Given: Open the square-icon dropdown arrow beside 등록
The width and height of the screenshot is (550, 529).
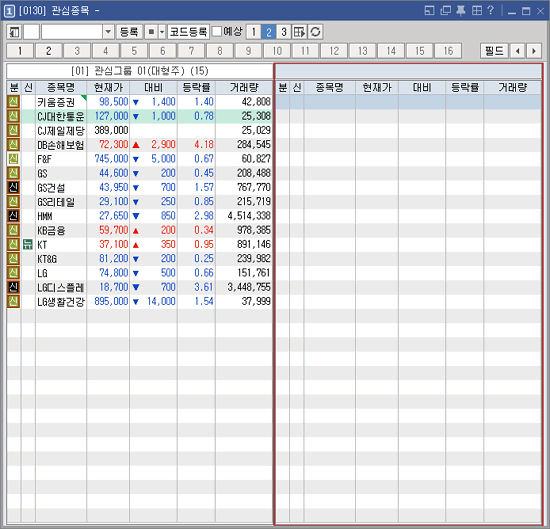Looking at the screenshot, I should (x=162, y=32).
